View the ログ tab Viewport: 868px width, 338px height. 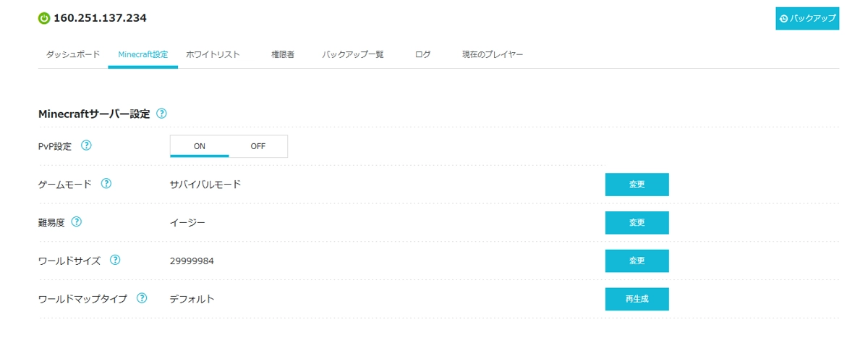point(423,55)
